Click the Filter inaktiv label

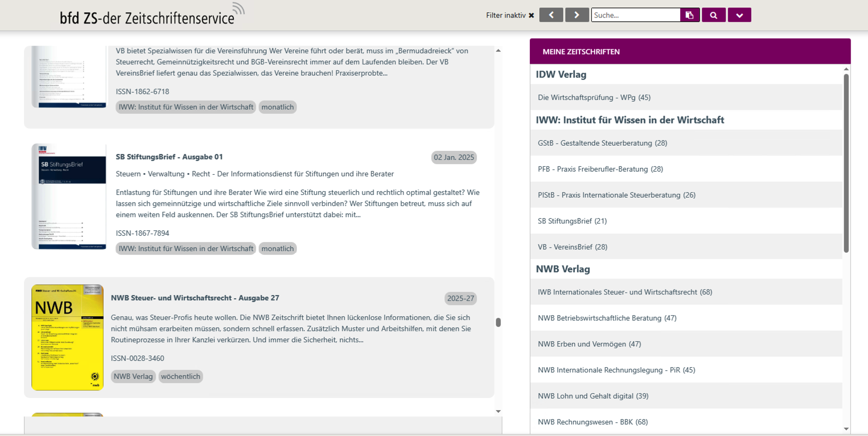point(505,15)
